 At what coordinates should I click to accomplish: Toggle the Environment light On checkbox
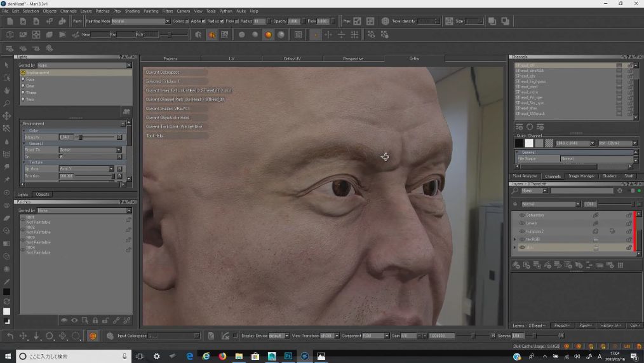61,156
